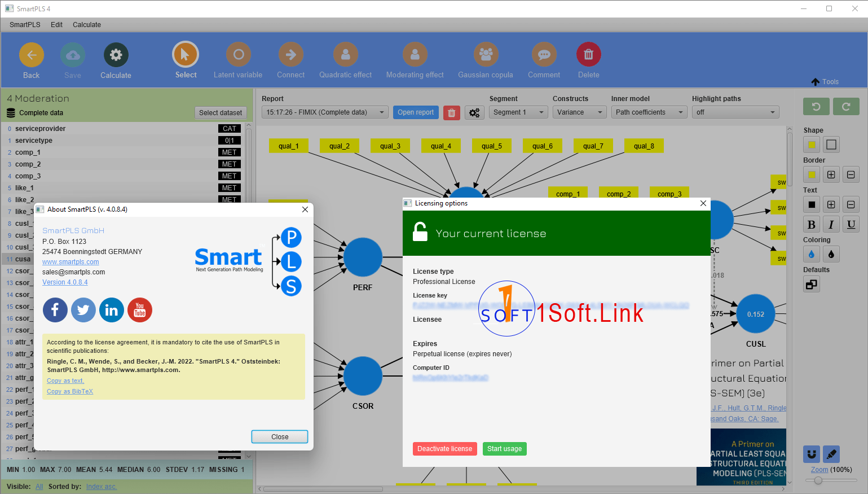Click the Back arrow icon in toolbar
Screen dimensions: 868x494
[32, 55]
